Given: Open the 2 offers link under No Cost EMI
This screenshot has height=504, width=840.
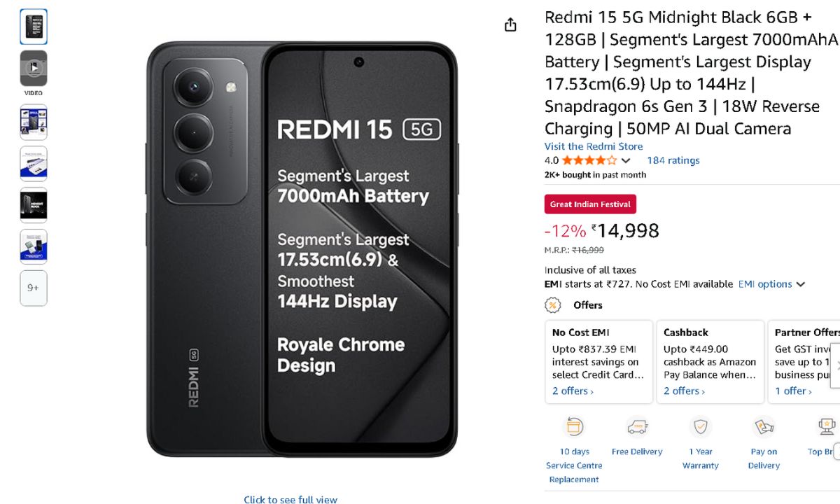Looking at the screenshot, I should point(572,391).
